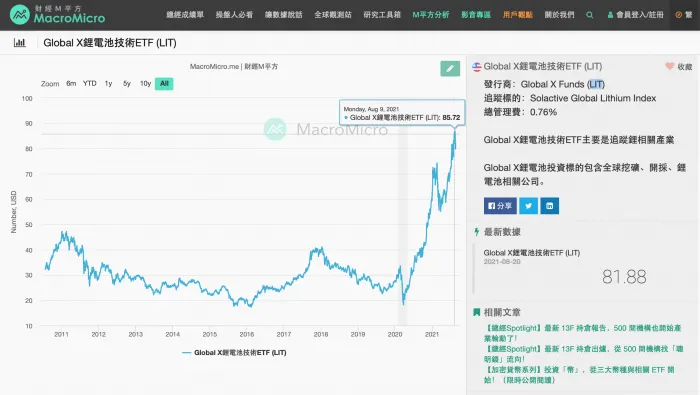700x395 pixels.
Task: Click the 100 label on the y-axis
Action: point(27,99)
